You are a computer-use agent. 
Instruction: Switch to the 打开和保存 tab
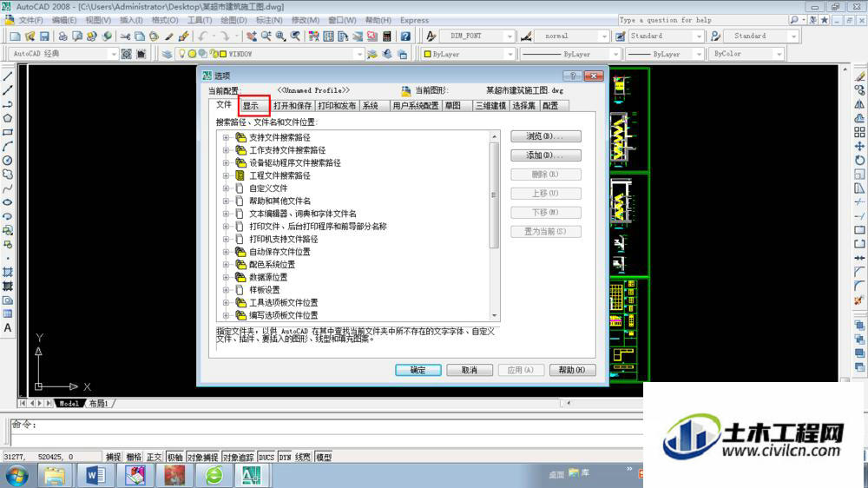[x=293, y=106]
